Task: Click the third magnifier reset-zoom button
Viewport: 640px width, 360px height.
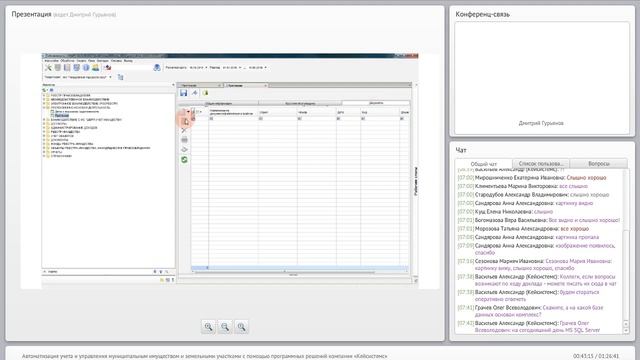Action: point(241,327)
